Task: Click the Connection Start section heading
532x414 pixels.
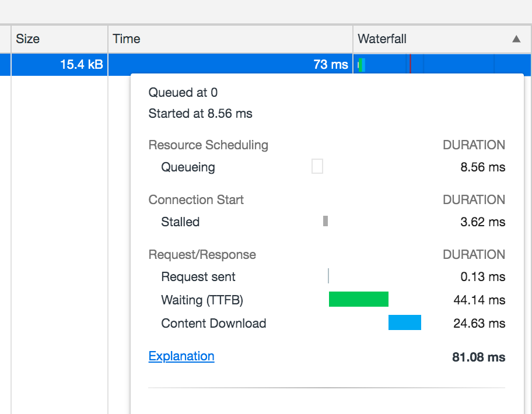Action: pyautogui.click(x=196, y=200)
